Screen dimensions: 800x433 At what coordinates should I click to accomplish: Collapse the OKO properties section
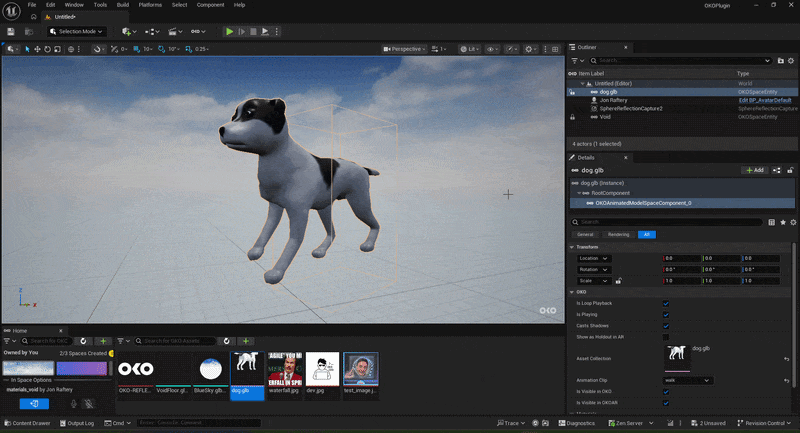point(572,292)
